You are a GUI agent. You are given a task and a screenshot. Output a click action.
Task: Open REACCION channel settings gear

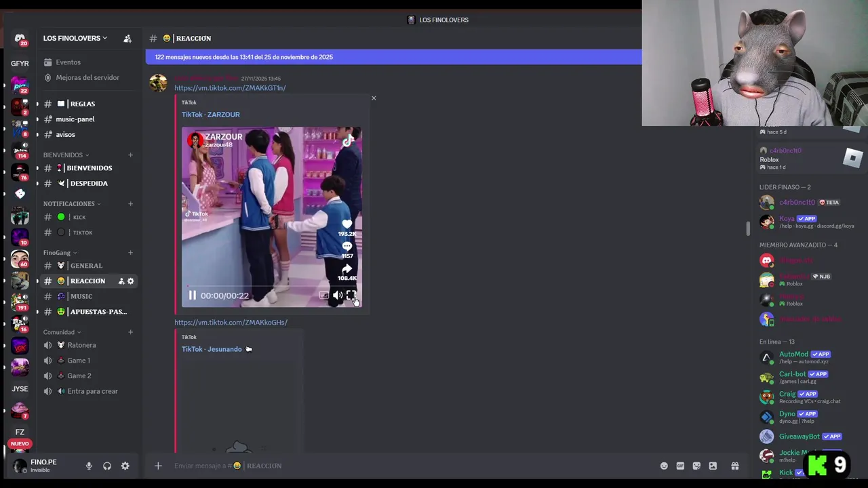click(x=131, y=281)
